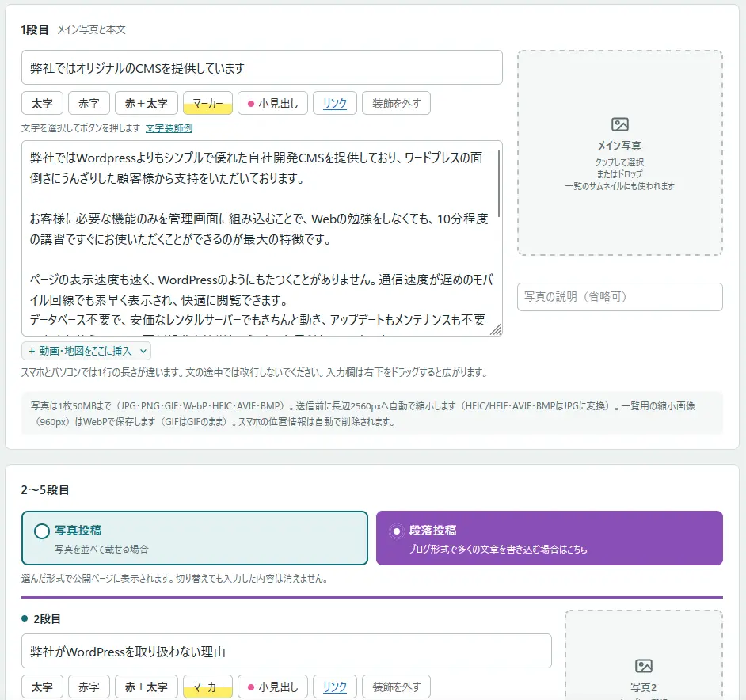The image size is (746, 700).
Task: Select the 段落投稿 radio option
Action: point(549,538)
